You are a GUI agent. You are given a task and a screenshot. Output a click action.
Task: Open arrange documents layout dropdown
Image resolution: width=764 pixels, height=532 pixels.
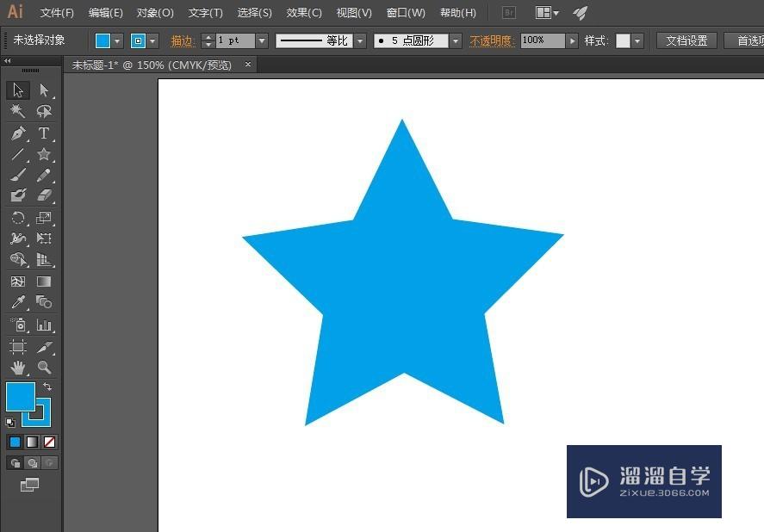[x=547, y=13]
